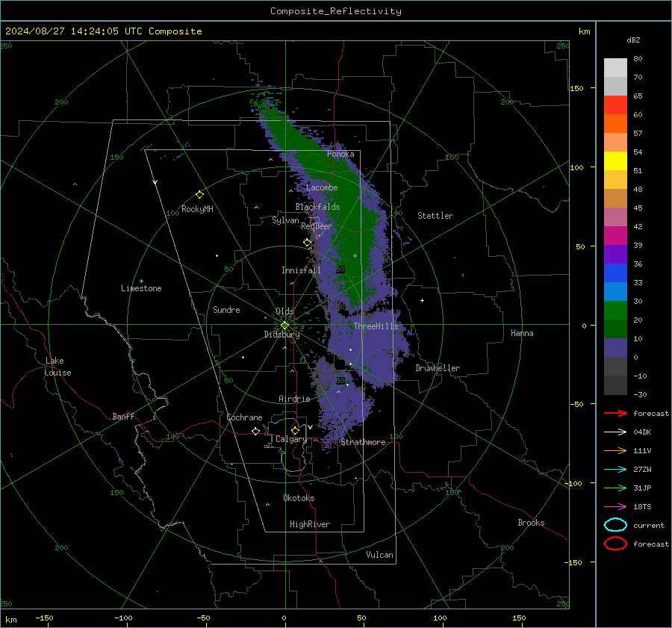This screenshot has width=672, height=628.
Task: Click the yellow diamond marker above Calgary
Action: [x=295, y=430]
